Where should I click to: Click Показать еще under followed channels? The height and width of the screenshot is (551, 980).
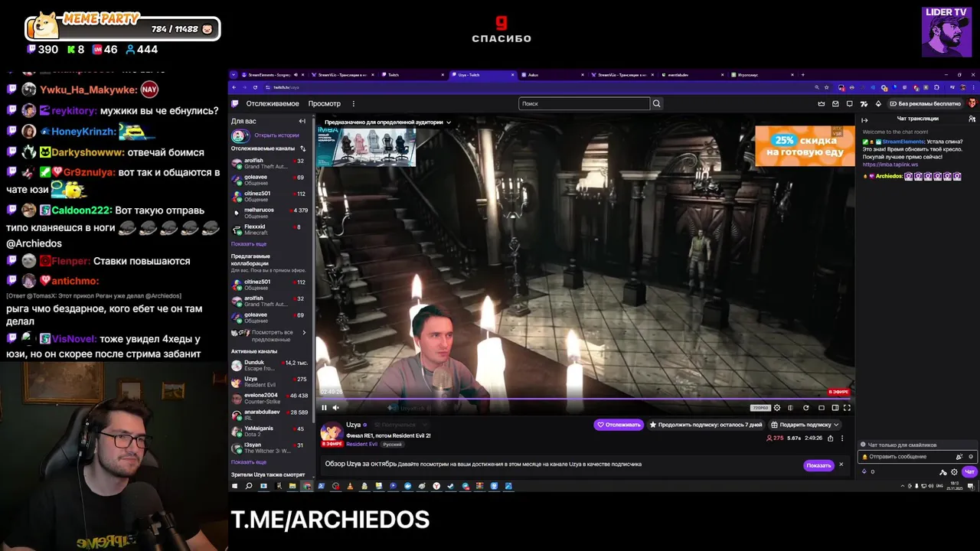point(249,244)
